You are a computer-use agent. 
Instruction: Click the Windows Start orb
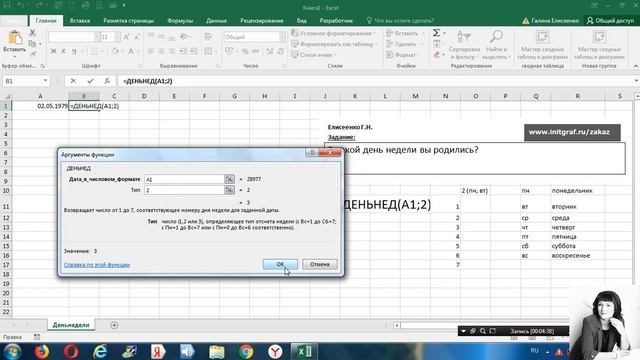coord(12,351)
